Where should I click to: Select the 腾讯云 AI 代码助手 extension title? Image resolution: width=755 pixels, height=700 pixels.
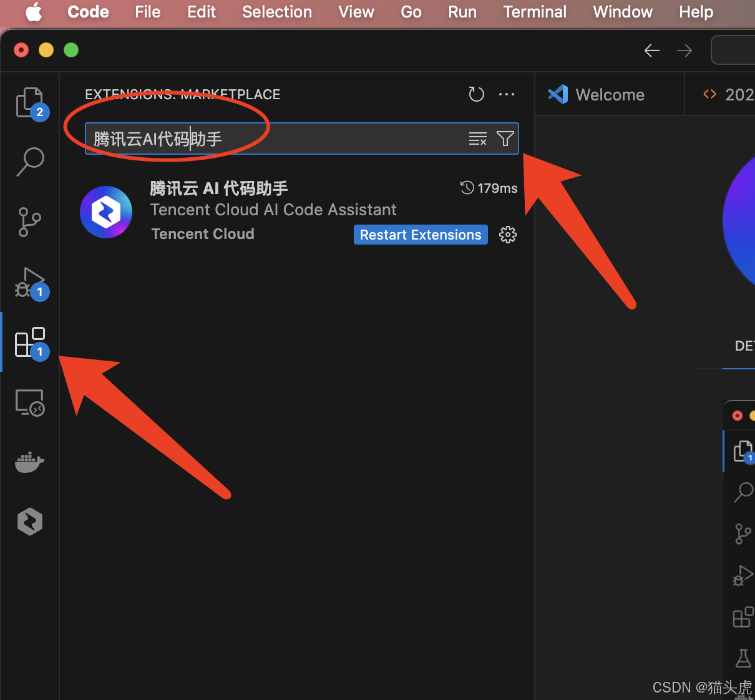(x=219, y=188)
